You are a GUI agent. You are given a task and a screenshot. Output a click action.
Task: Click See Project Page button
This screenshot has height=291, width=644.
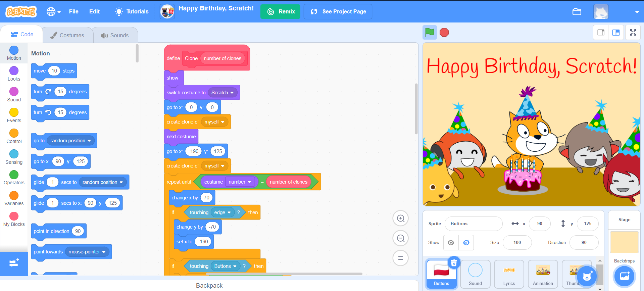[x=338, y=12]
